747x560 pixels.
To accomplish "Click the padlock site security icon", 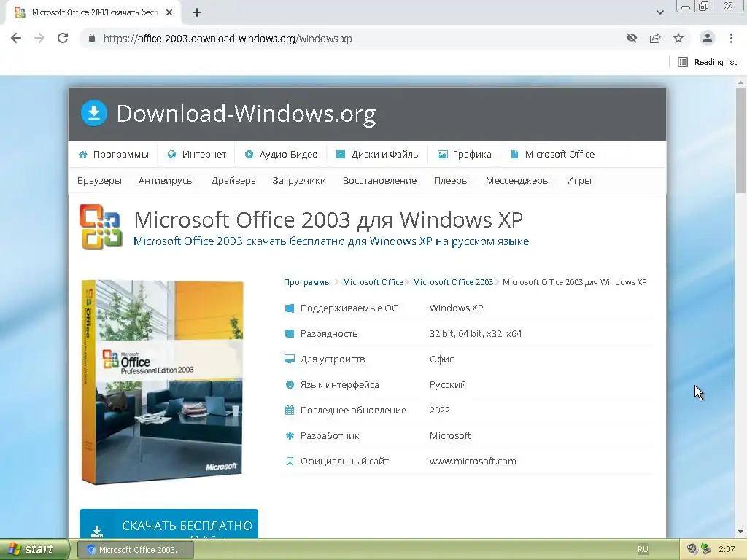I will click(x=92, y=38).
